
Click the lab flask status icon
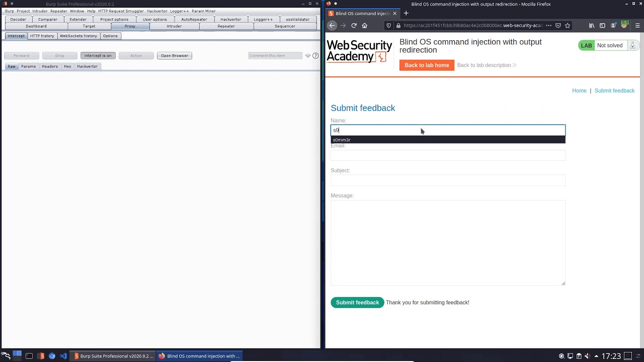pos(632,45)
